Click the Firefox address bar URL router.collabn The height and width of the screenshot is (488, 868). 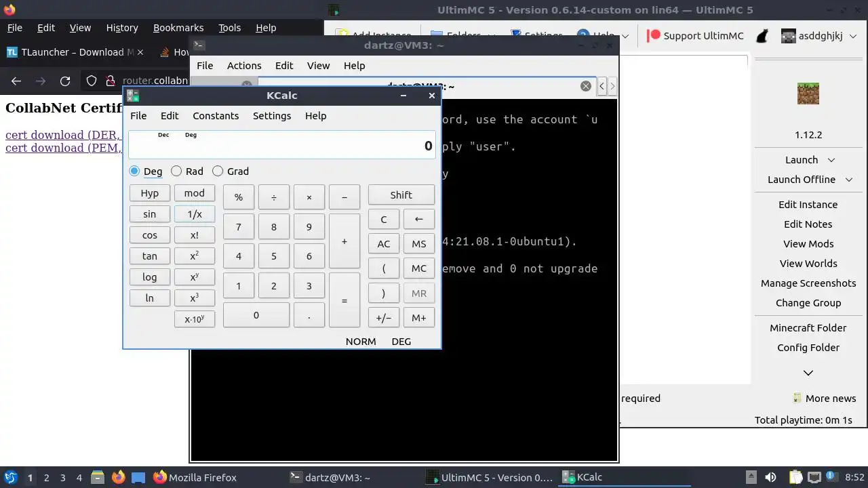click(x=155, y=81)
